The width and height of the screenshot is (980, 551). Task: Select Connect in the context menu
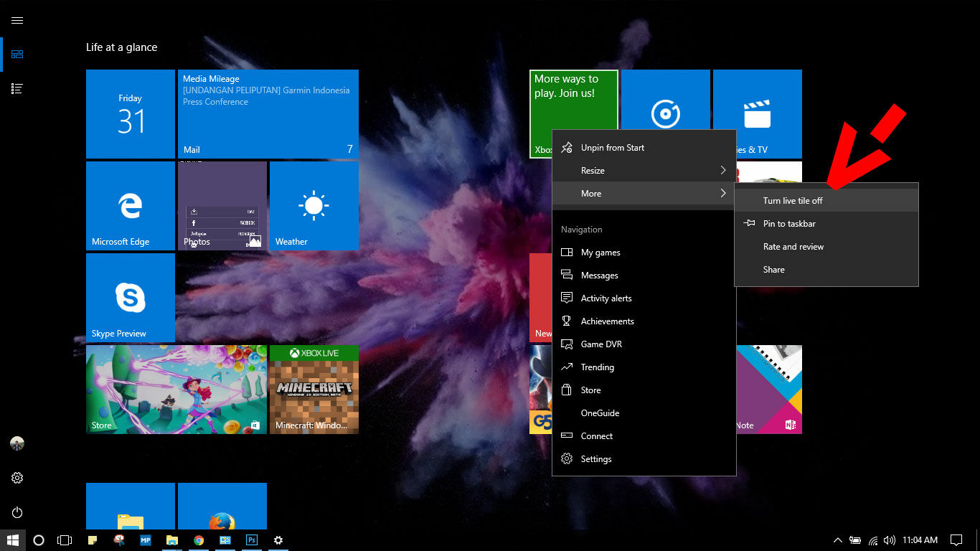644,436
